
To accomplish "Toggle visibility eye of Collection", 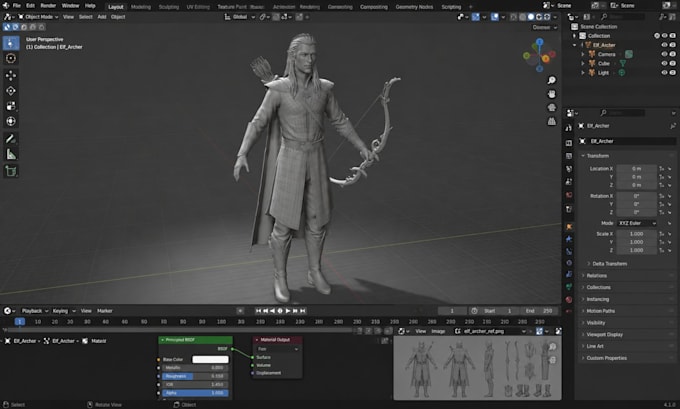I will (664, 36).
